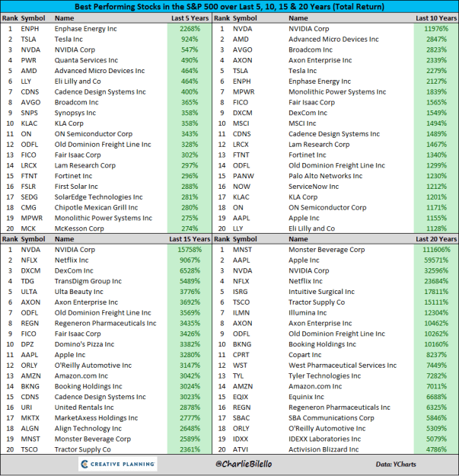459x476 pixels.
Task: Select the 3435% value for Regeneron
Action: pyautogui.click(x=190, y=324)
